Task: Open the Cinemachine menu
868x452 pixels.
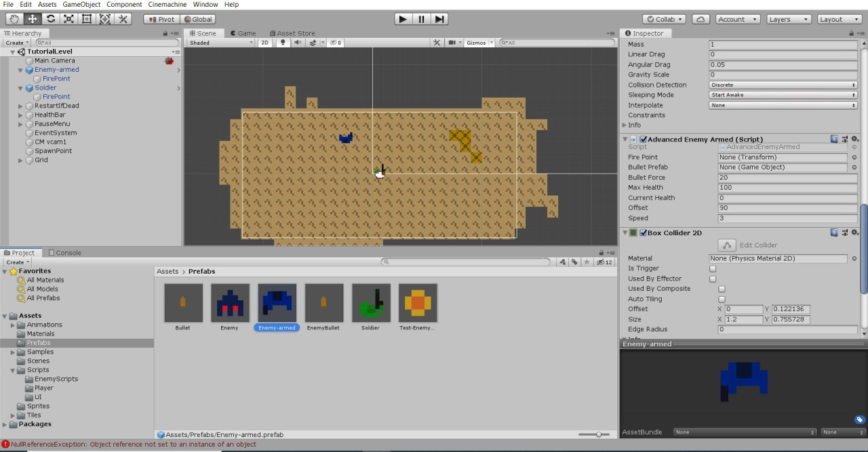Action: point(167,4)
